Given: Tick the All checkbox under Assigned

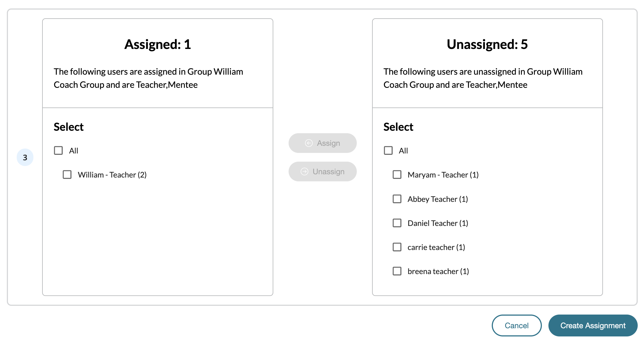Looking at the screenshot, I should pyautogui.click(x=58, y=150).
